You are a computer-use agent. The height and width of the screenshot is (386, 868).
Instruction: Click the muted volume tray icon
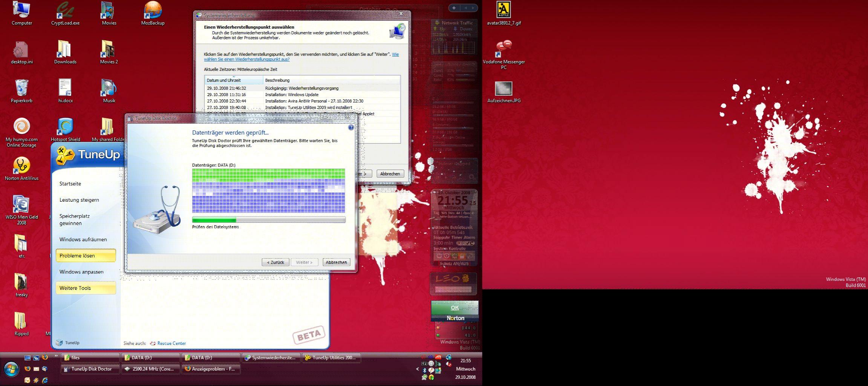pos(449,364)
